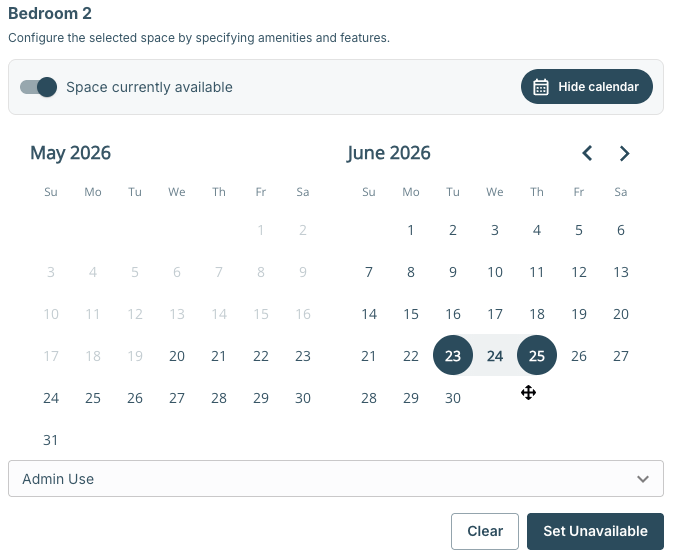Go to previous month with left chevron
The width and height of the screenshot is (673, 557).
tap(587, 153)
